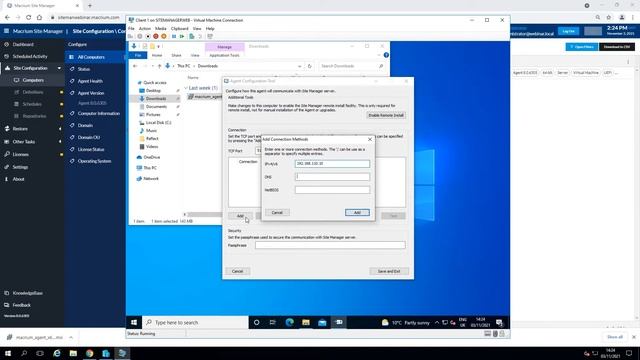Screen dimensions: 640x360
Task: Collapse the Site Configuration section
Action: [x=59, y=68]
